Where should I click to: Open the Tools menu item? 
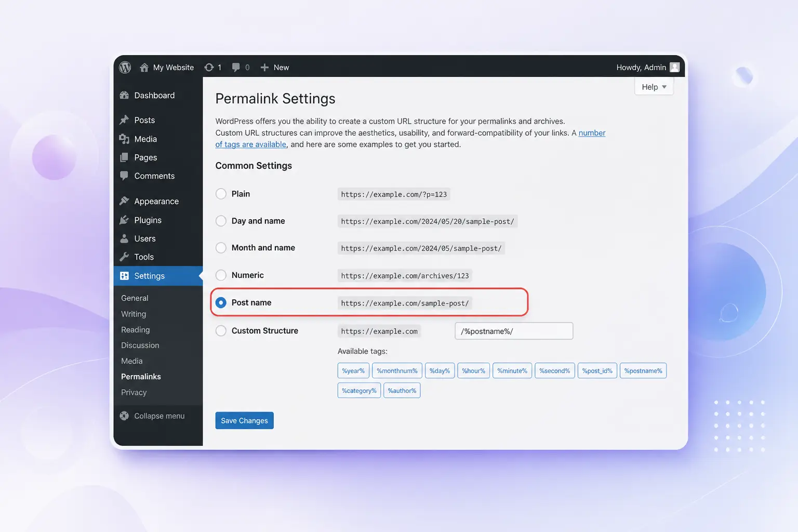144,257
